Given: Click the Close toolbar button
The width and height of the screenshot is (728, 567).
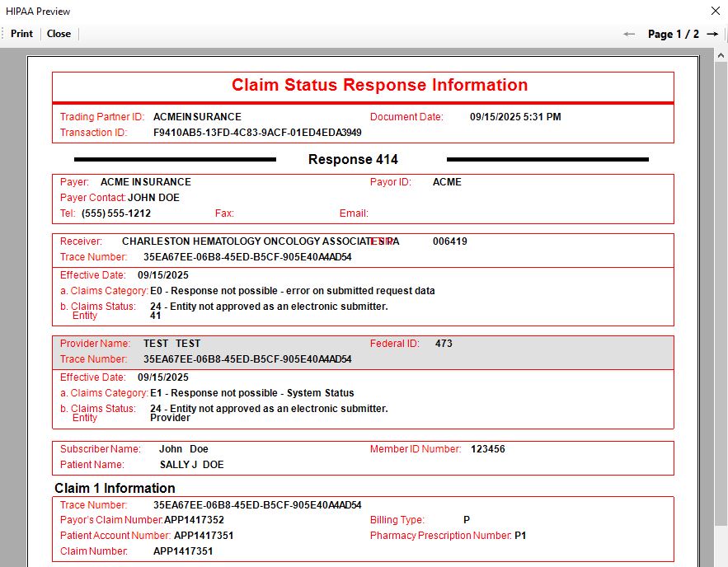Looking at the screenshot, I should click(59, 34).
